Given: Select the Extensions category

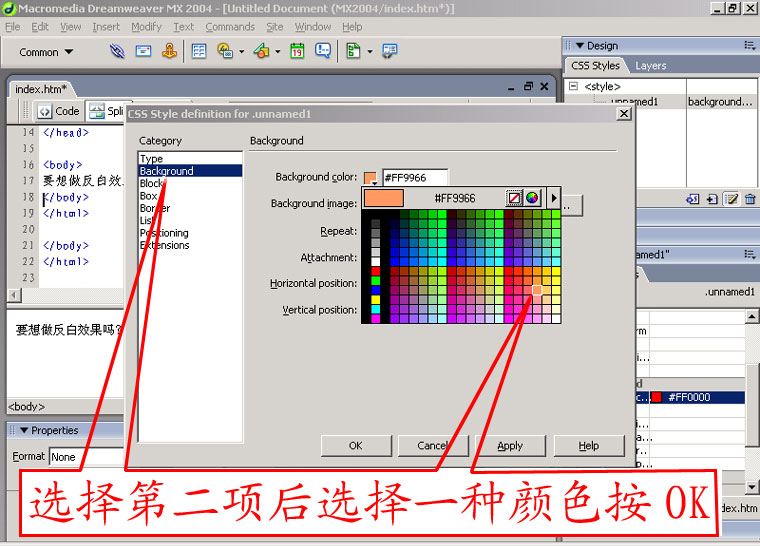Looking at the screenshot, I should pos(190,245).
